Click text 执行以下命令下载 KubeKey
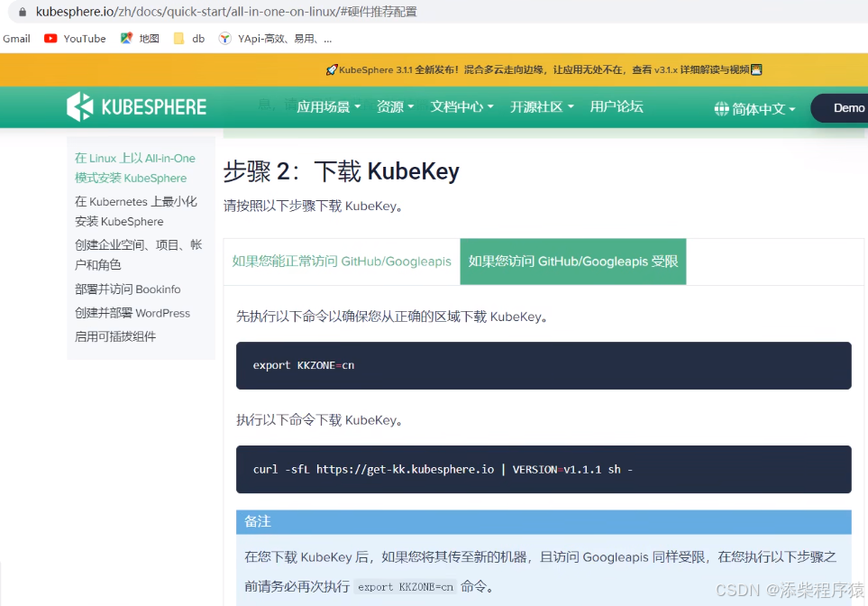Screen dimensions: 868x606 (319, 420)
